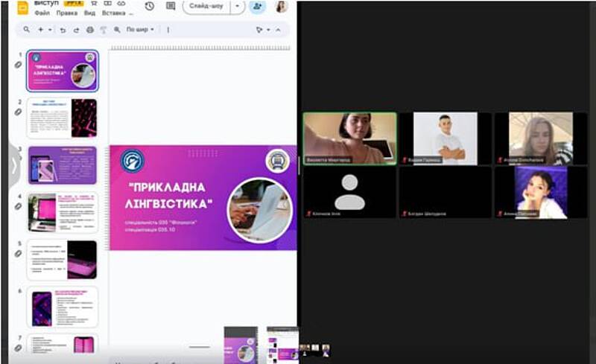Select the «ПРИКЛАДНА ЛІНГВІСТИКА» title text
The height and width of the screenshot is (364, 596).
(169, 195)
